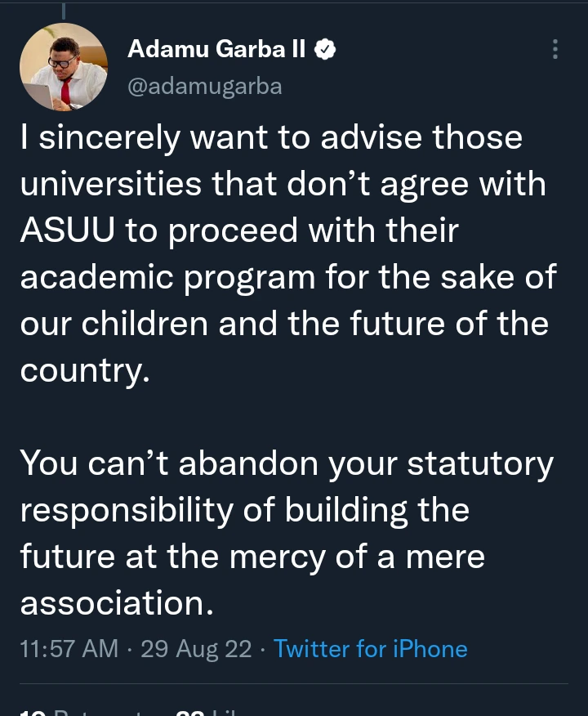Tap the display name Adamu Garba II
Viewport: 588px width, 716px height.
pyautogui.click(x=216, y=51)
